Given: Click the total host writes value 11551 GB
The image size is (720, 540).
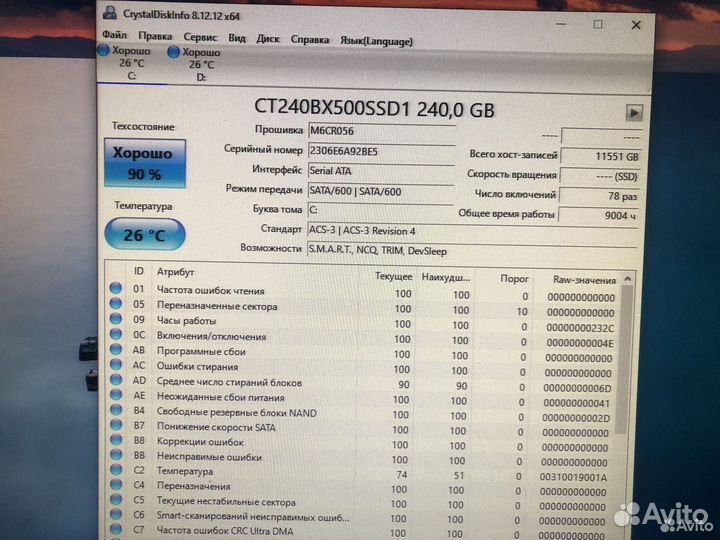Looking at the screenshot, I should pos(600,156).
